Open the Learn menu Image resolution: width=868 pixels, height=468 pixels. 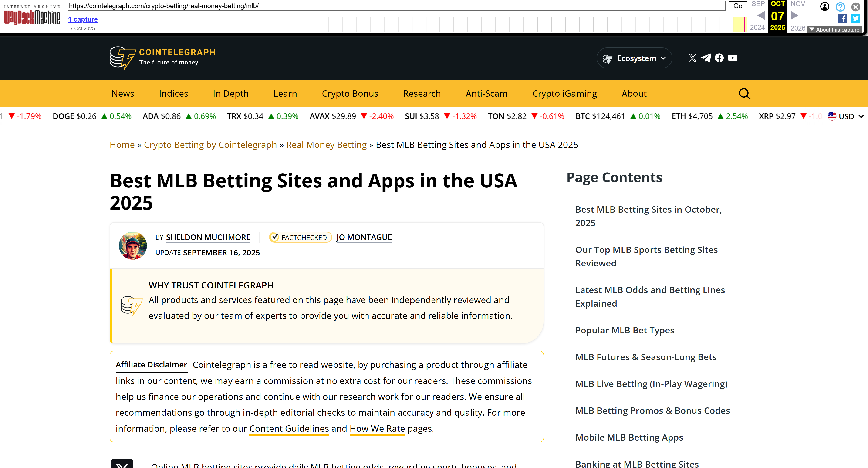(285, 94)
